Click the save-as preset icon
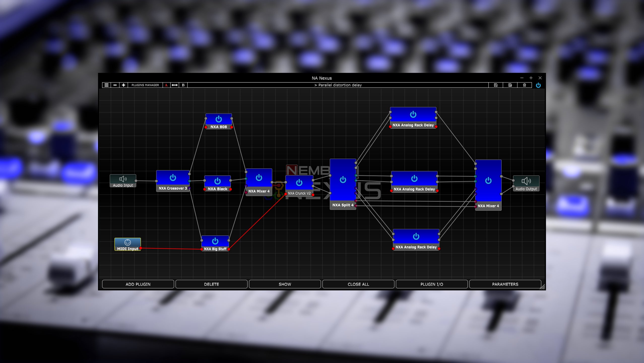 pyautogui.click(x=509, y=85)
